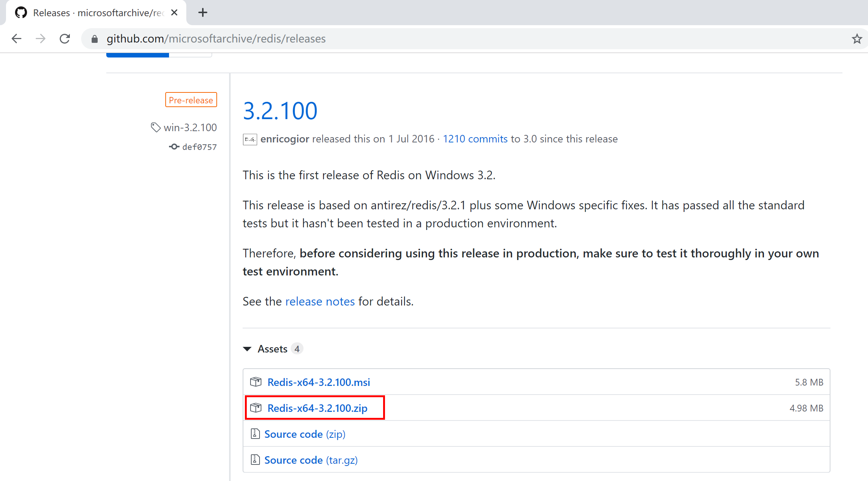The width and height of the screenshot is (868, 481).
Task: Click enricogior's avatar image
Action: click(250, 139)
